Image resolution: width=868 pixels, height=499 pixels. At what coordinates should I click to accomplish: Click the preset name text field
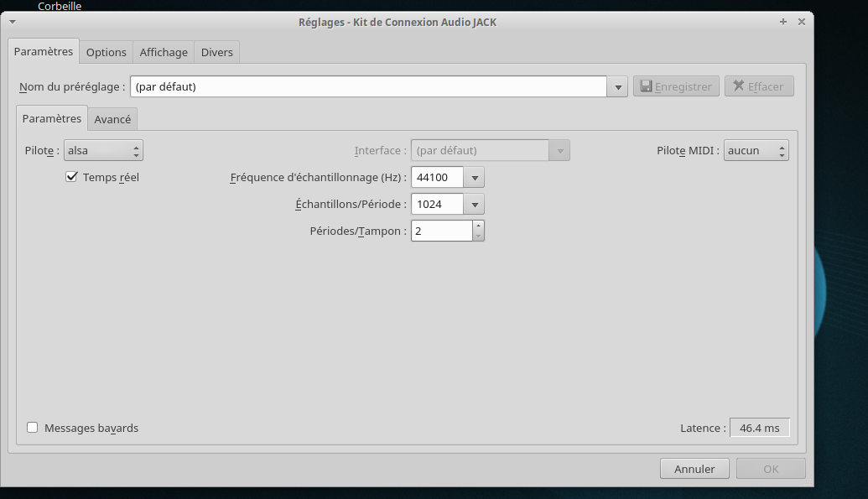[x=368, y=86]
